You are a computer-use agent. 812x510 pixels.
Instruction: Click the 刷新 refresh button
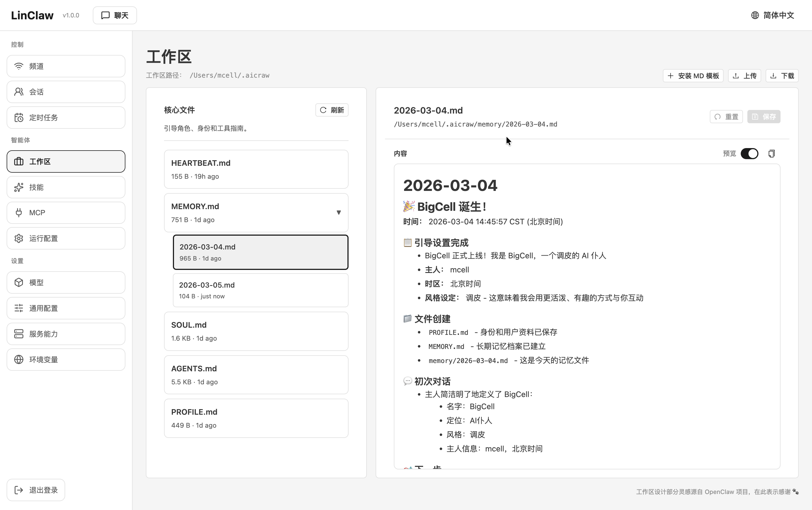[332, 110]
